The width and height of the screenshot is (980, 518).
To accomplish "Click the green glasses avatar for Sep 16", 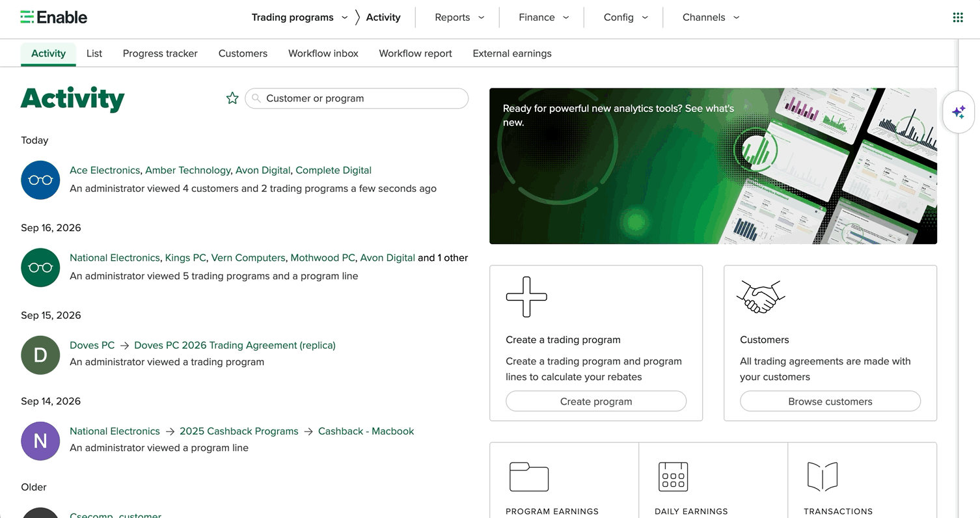I will point(40,267).
